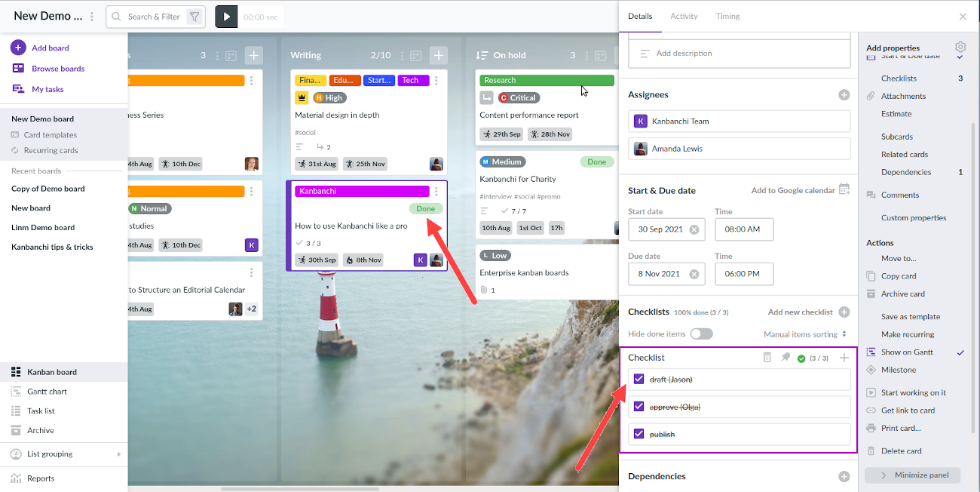980x492 pixels.
Task: Open Card templates in the sidebar
Action: (51, 135)
